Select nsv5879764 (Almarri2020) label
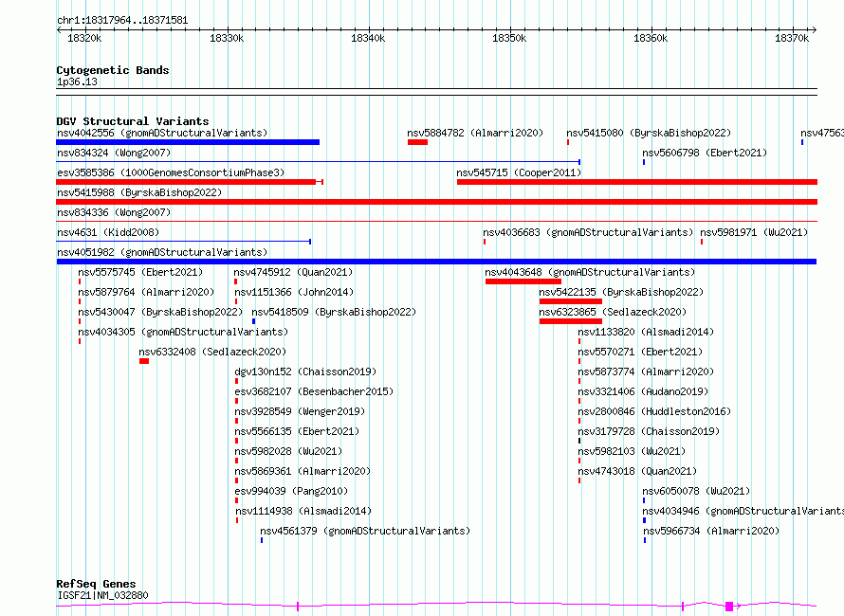This screenshot has height=616, width=844. [x=146, y=292]
